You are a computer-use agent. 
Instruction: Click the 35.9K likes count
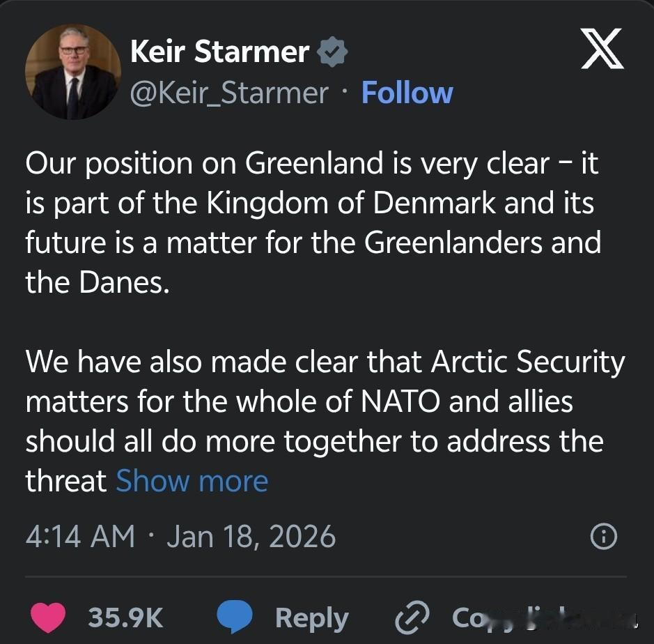coord(125,618)
